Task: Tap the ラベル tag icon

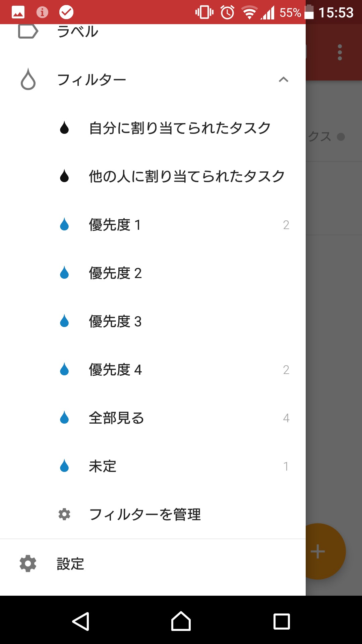Action: [28, 32]
